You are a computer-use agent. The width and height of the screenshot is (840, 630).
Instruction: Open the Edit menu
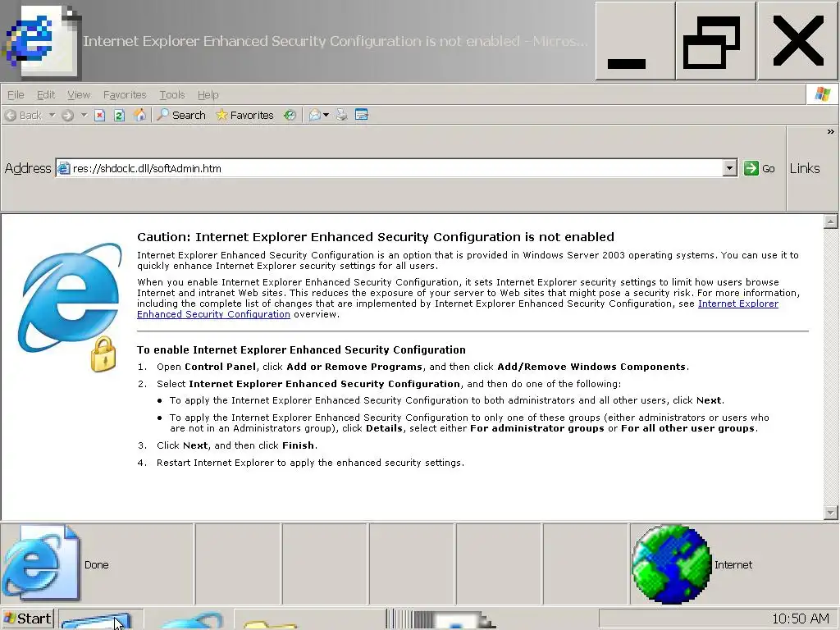46,95
